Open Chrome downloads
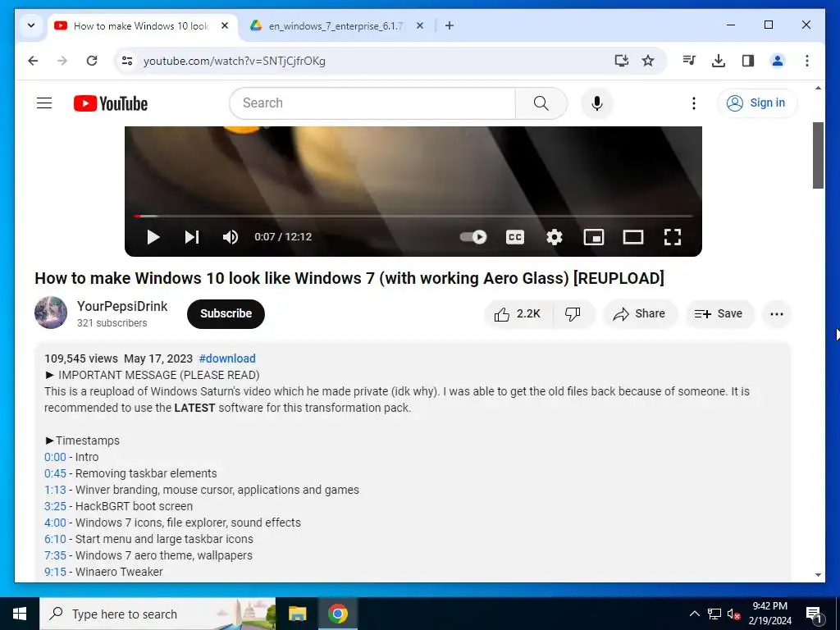The width and height of the screenshot is (840, 630). point(719,61)
